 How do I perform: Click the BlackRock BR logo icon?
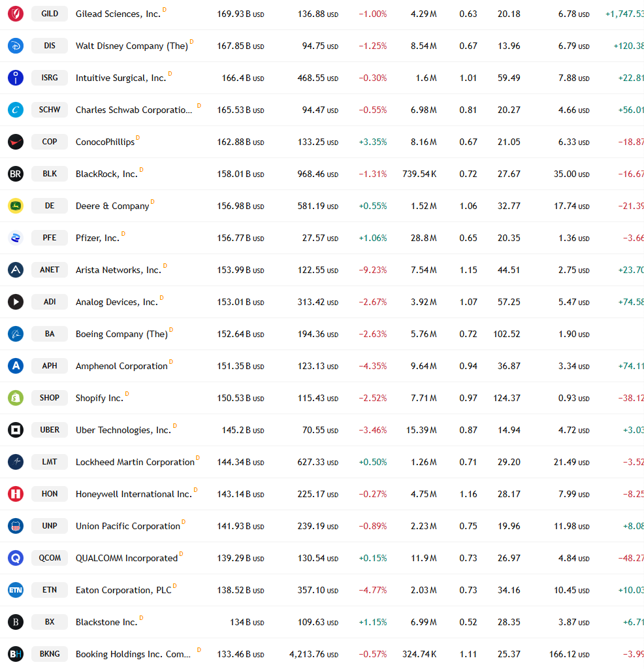16,174
